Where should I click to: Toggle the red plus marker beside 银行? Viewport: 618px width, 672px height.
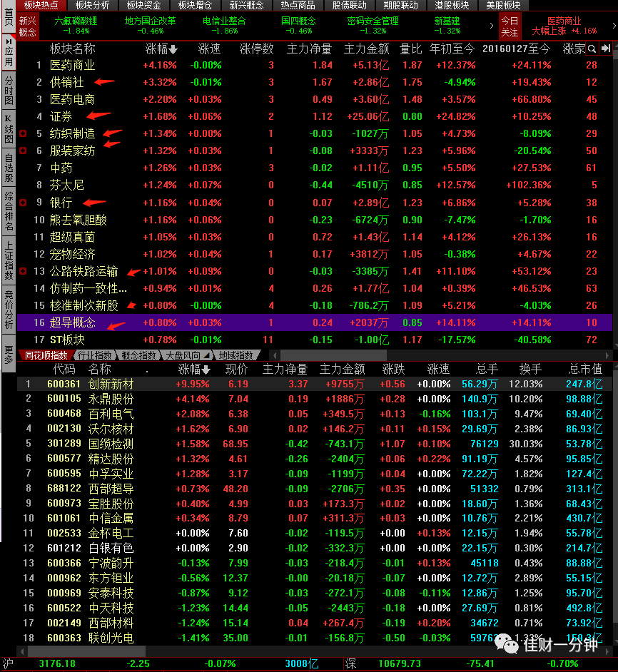[x=23, y=203]
